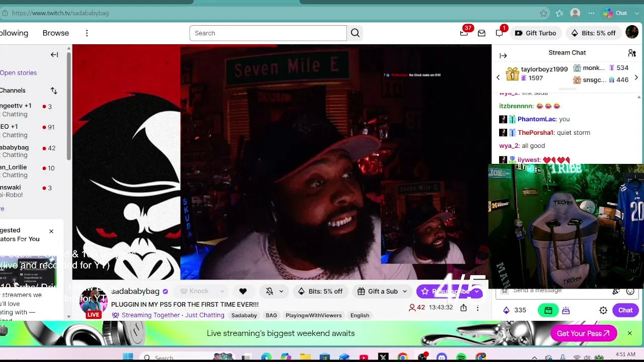The width and height of the screenshot is (644, 362).
Task: Share the stream via the share icon
Action: click(463, 308)
